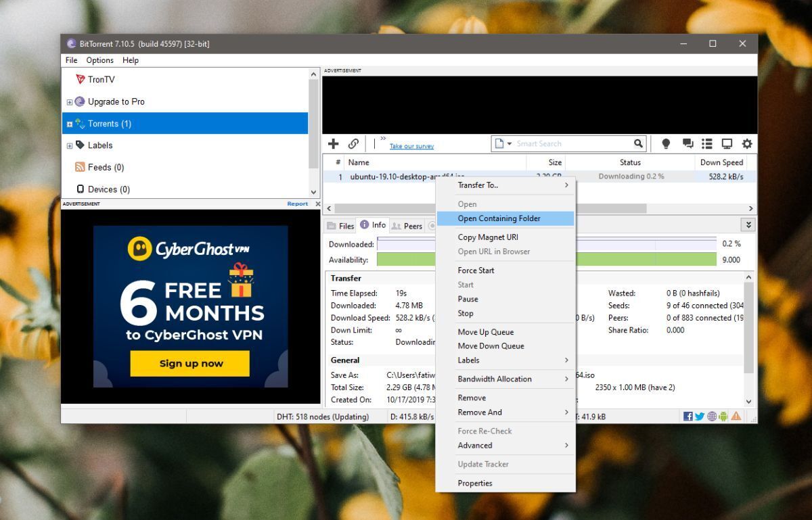Choose Pause in the context menu
Viewport: 812px width, 520px height.
(505, 299)
